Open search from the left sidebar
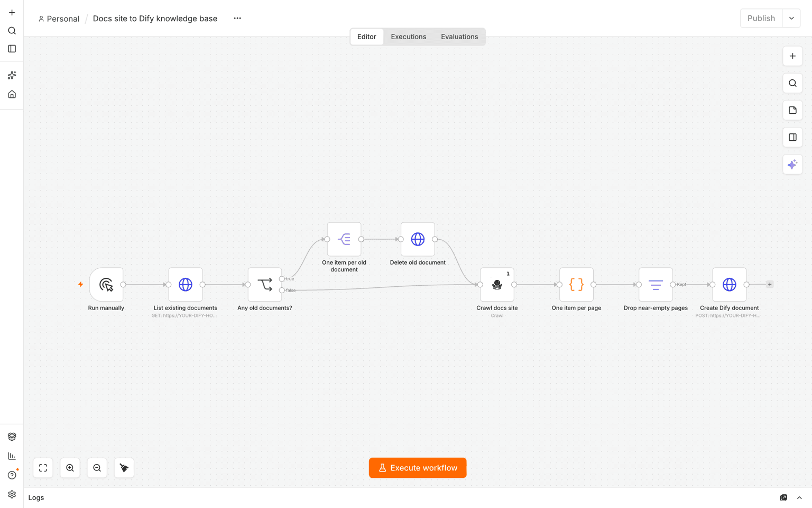 pyautogui.click(x=12, y=31)
